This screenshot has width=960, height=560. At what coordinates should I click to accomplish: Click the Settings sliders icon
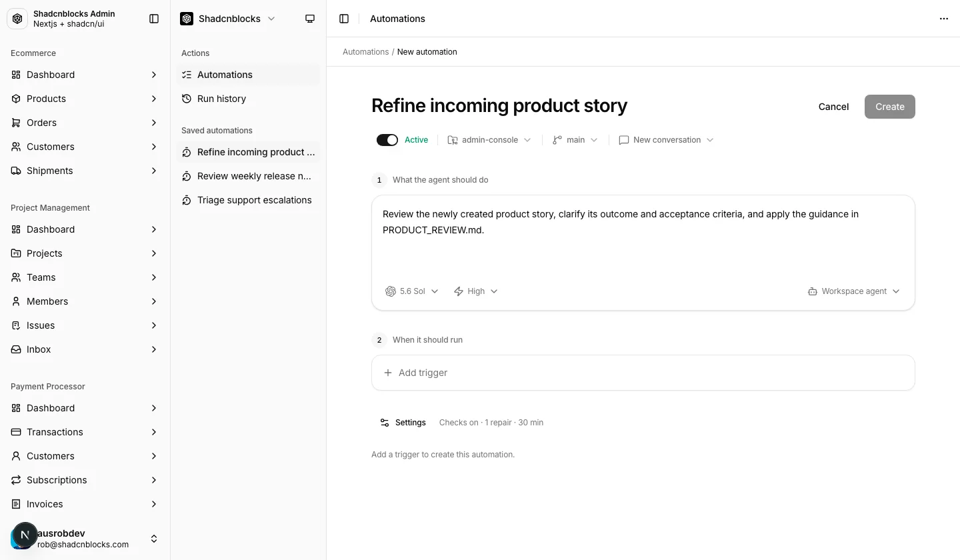[x=385, y=423]
